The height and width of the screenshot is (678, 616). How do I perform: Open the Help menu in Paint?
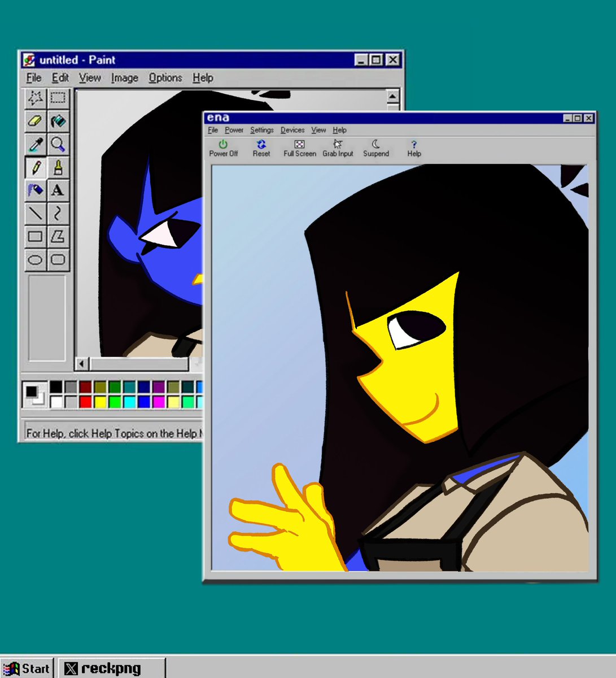pyautogui.click(x=203, y=78)
